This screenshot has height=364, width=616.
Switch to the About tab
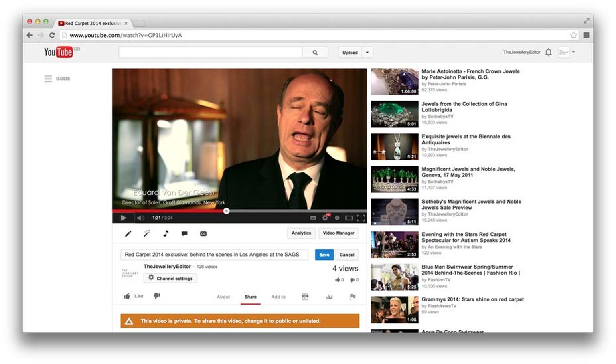point(223,297)
